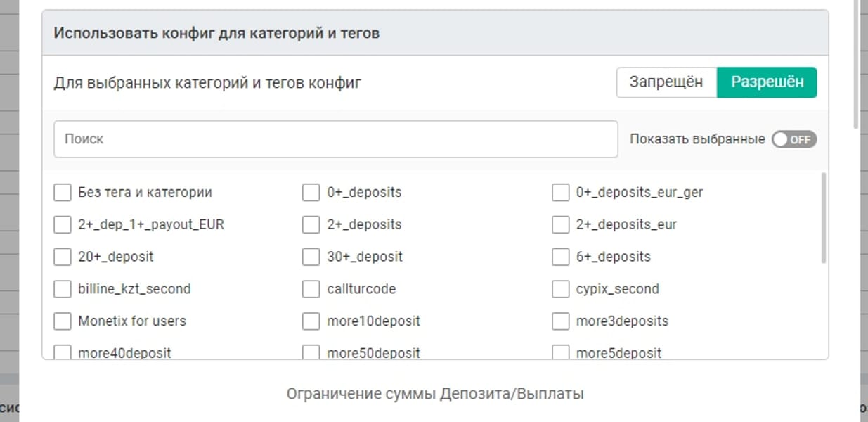Click the 'Запрещён' button
This screenshot has height=422, width=868.
point(666,82)
